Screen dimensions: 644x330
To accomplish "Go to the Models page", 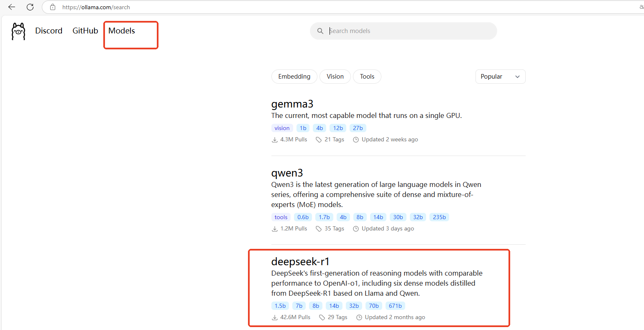I will click(122, 31).
